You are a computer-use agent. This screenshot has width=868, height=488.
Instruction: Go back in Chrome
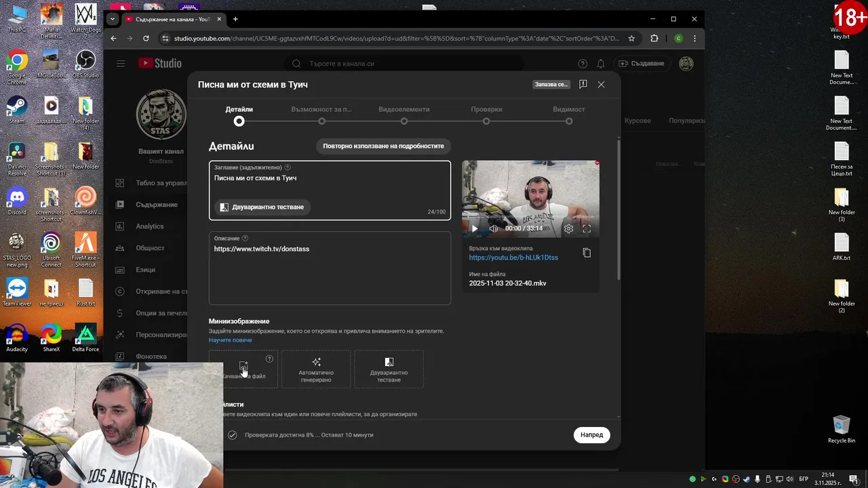[113, 39]
